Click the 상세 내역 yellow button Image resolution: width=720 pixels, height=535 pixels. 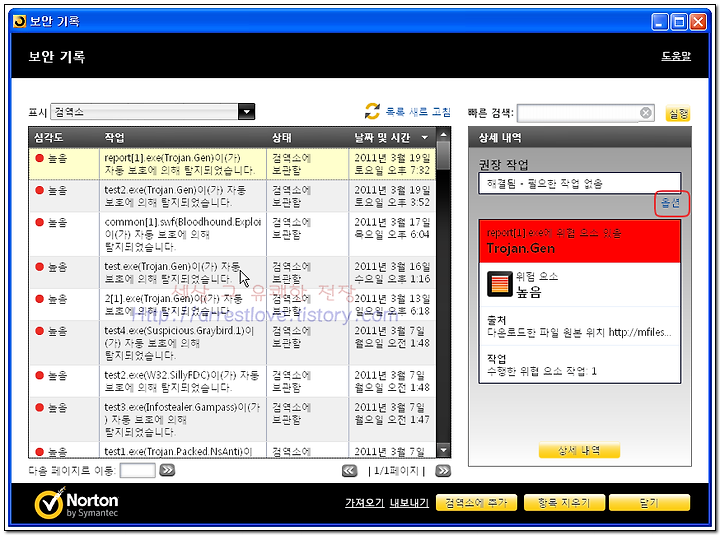click(x=579, y=451)
